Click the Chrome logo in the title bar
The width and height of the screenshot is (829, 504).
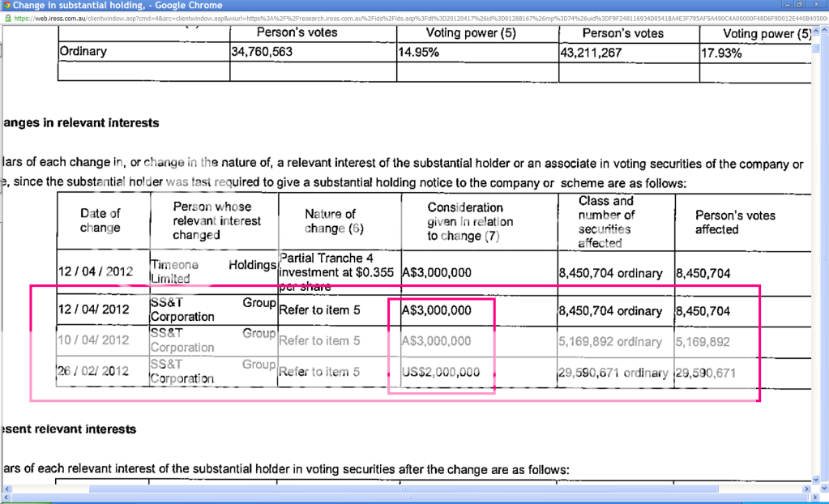click(x=6, y=5)
